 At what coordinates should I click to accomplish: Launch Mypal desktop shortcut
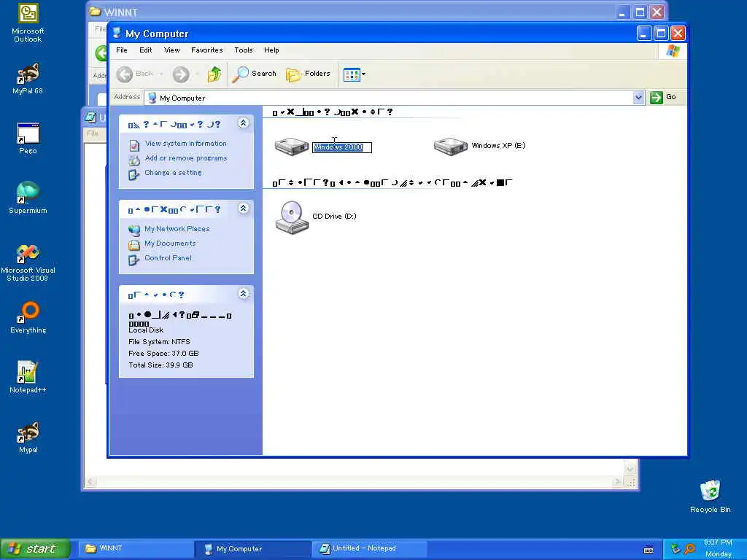pos(28,437)
